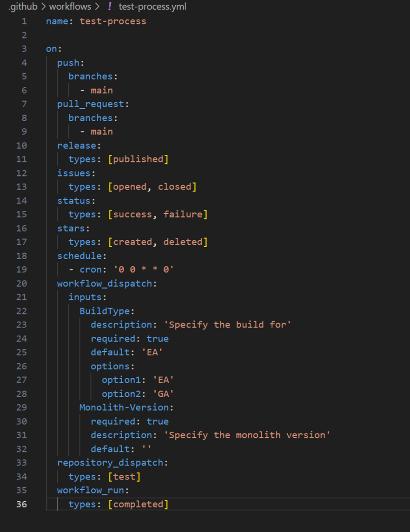Click the workflow_run key

click(x=91, y=490)
